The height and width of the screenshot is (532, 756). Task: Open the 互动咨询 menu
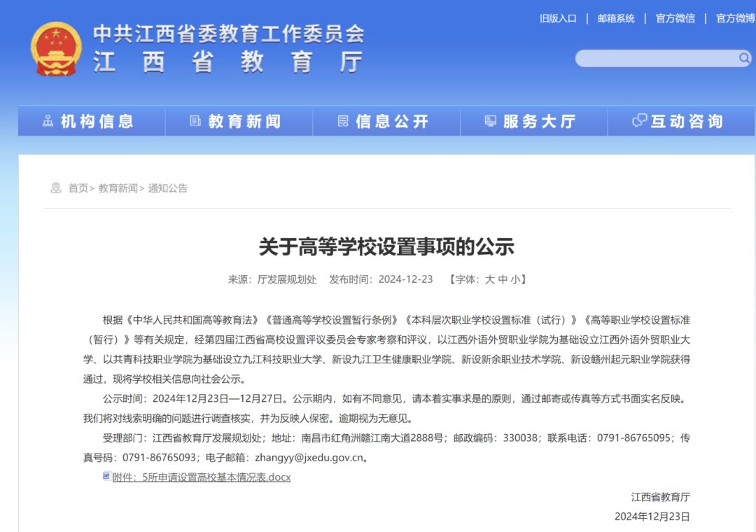pos(686,121)
